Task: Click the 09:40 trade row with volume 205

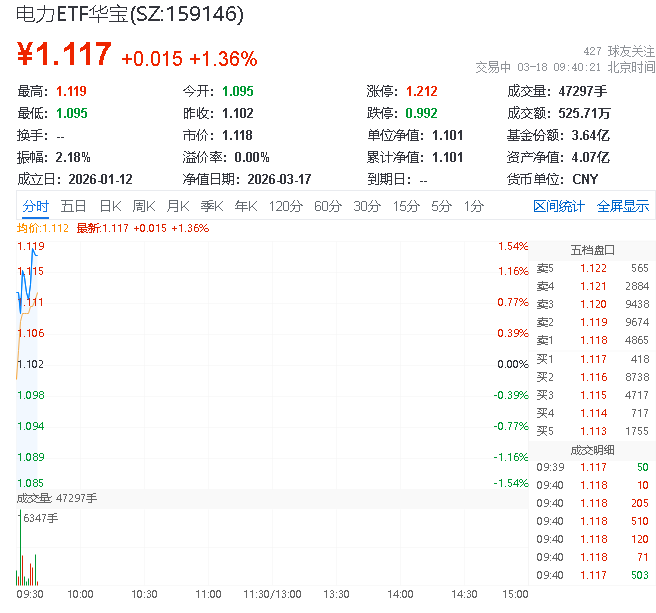Action: tap(592, 503)
